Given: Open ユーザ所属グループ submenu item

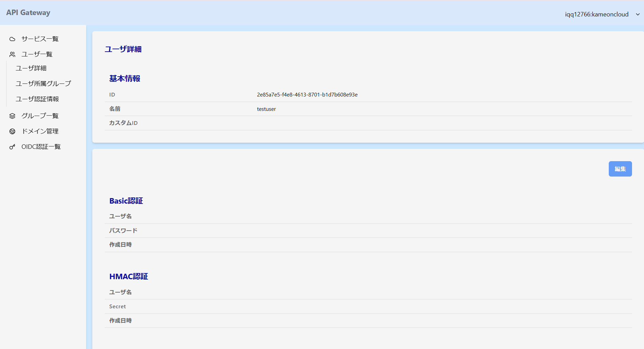Looking at the screenshot, I should 43,83.
